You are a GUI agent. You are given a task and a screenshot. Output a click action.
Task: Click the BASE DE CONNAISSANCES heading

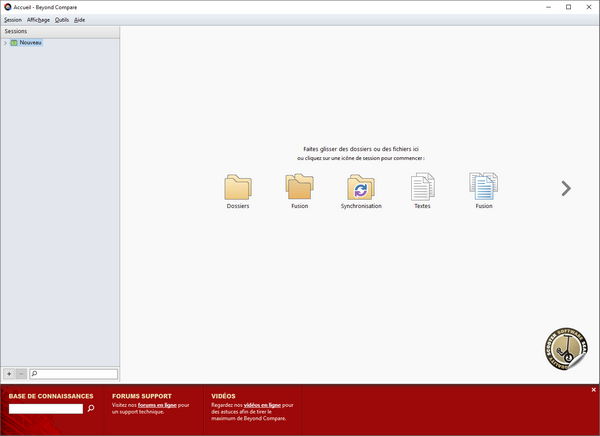(51, 396)
